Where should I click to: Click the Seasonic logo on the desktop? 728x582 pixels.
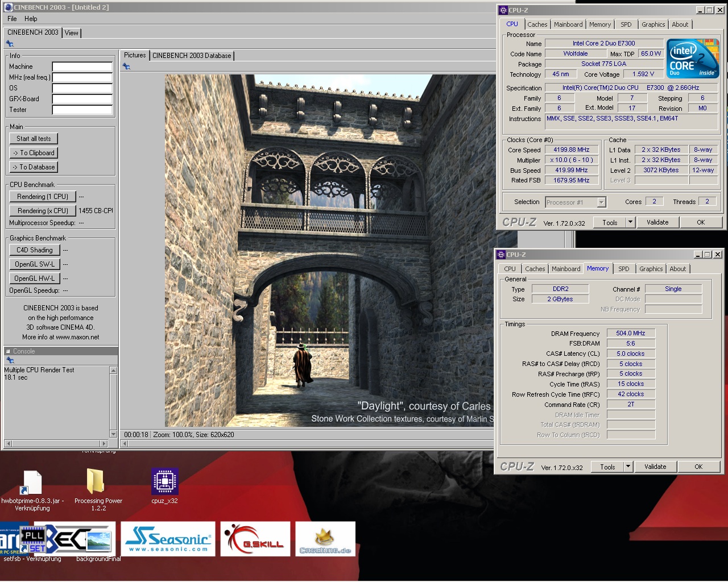tap(168, 539)
